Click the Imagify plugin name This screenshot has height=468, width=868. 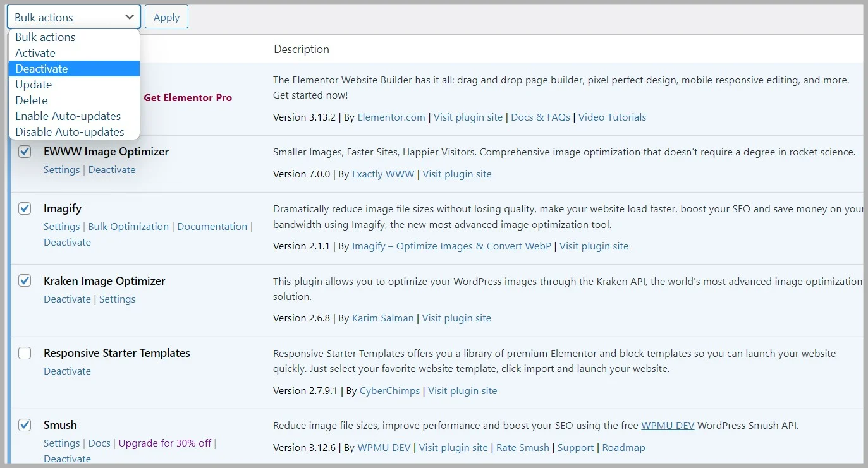pyautogui.click(x=63, y=208)
